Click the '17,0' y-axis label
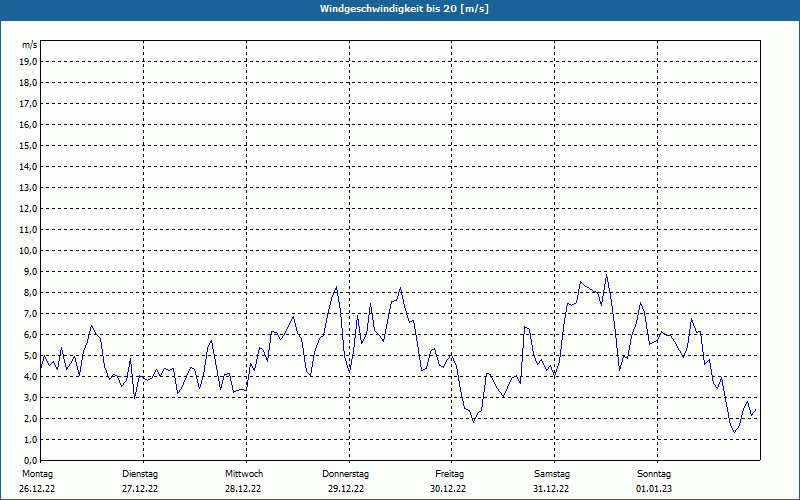The height and width of the screenshot is (500, 800). pyautogui.click(x=29, y=104)
